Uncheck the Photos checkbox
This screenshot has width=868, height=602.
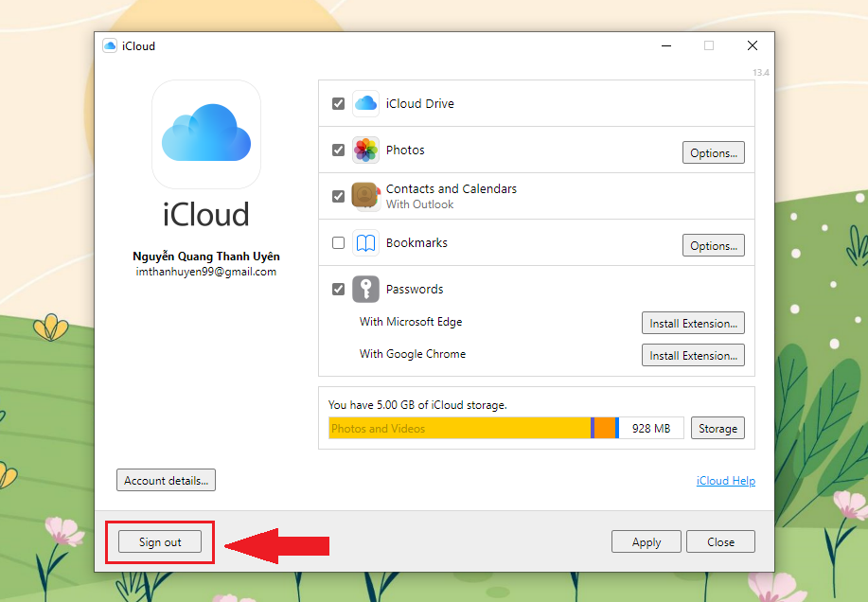338,150
